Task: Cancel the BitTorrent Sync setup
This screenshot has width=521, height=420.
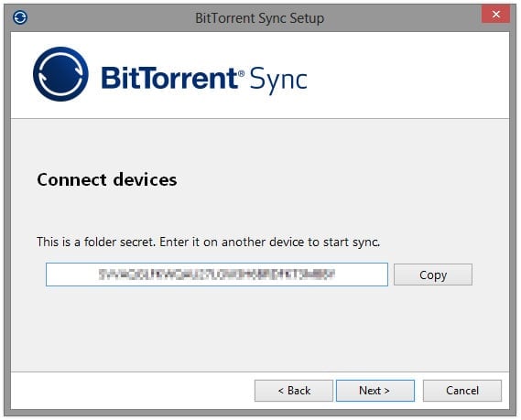Action: pyautogui.click(x=462, y=391)
